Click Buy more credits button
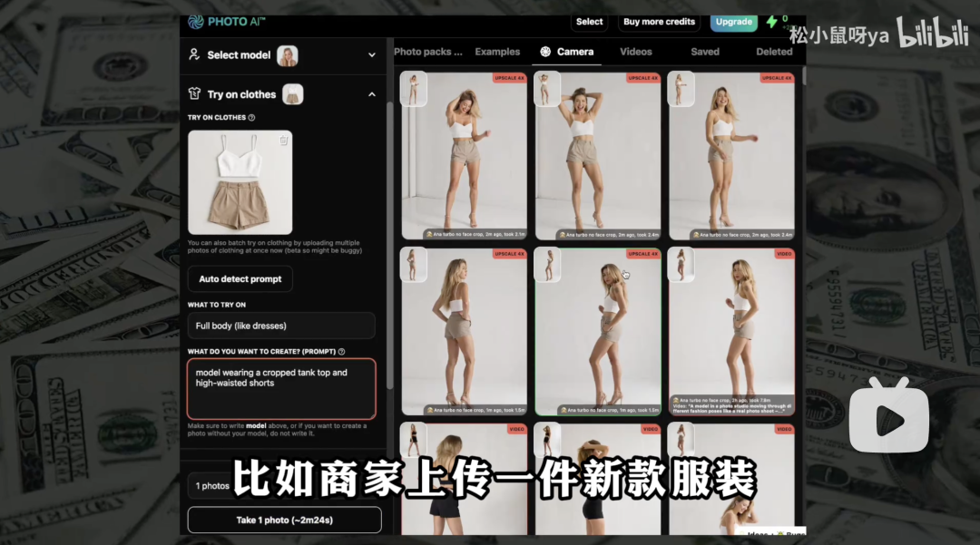 coord(659,22)
